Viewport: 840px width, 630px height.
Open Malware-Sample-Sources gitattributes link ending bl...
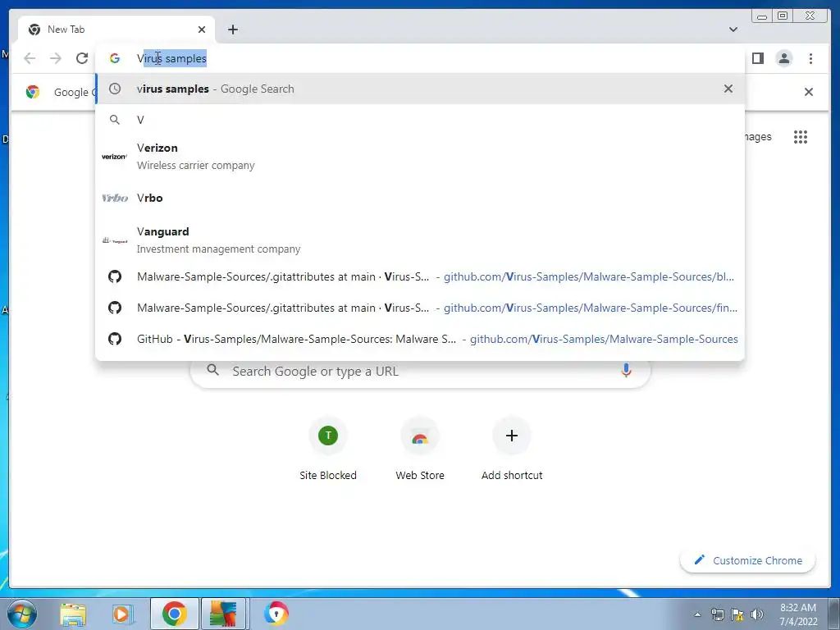pyautogui.click(x=420, y=277)
